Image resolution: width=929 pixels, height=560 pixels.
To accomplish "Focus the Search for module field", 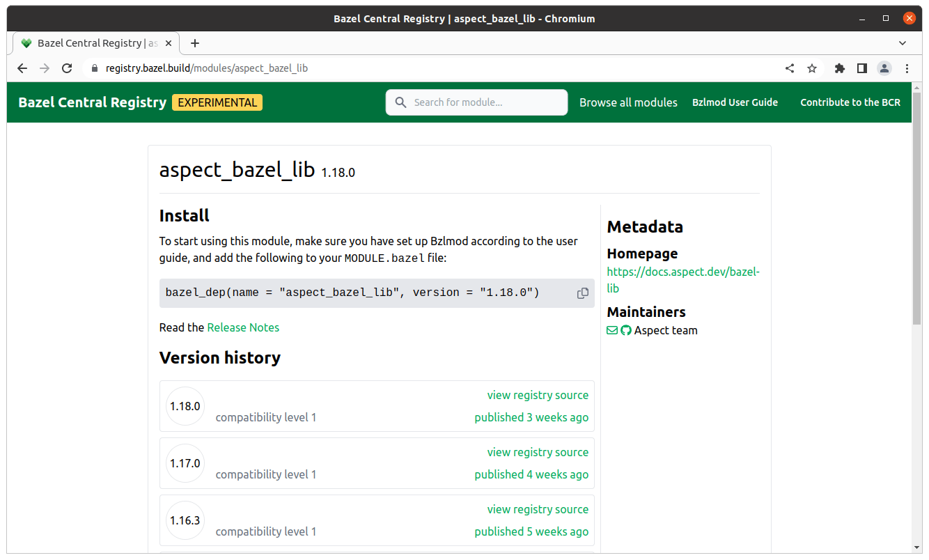I will [477, 102].
